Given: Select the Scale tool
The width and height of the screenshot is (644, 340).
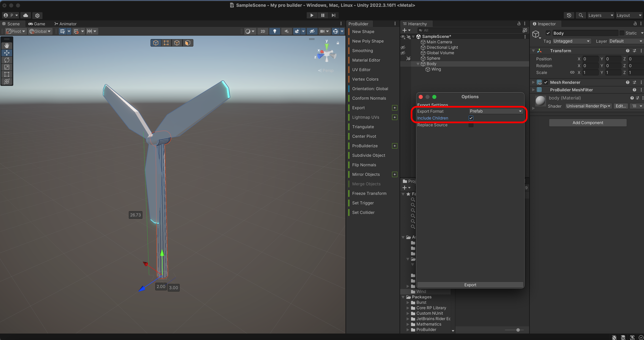Looking at the screenshot, I should coord(7,67).
